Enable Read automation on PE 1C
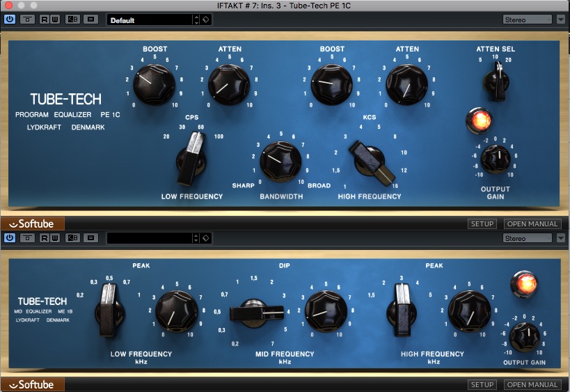This screenshot has width=570, height=392. coord(44,19)
